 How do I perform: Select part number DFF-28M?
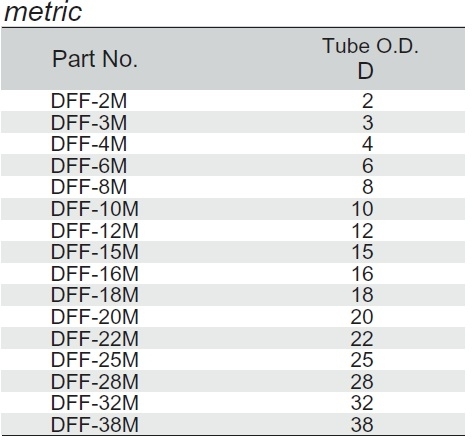coord(95,381)
